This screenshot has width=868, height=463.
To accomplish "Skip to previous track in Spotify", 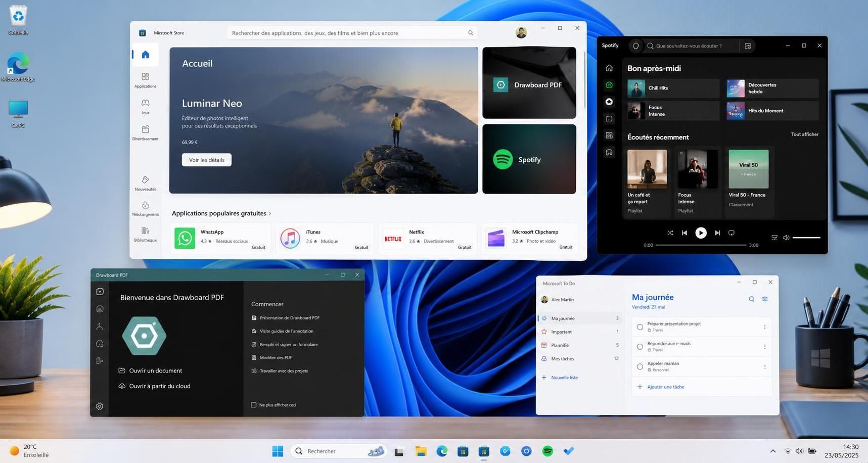I will 684,233.
